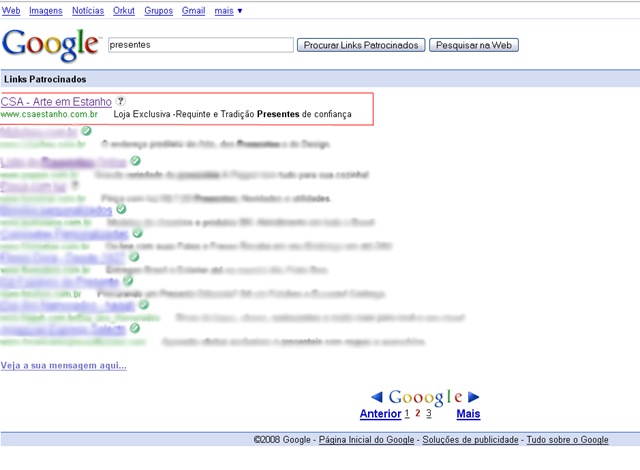The image size is (640, 470).
Task: Select current page number 2
Action: tap(418, 413)
